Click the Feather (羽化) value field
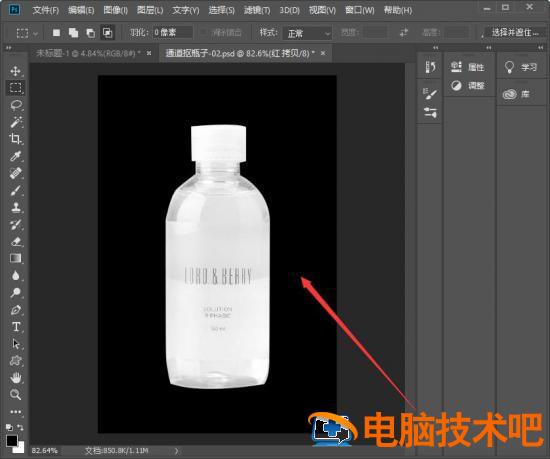The image size is (550, 459). click(173, 33)
